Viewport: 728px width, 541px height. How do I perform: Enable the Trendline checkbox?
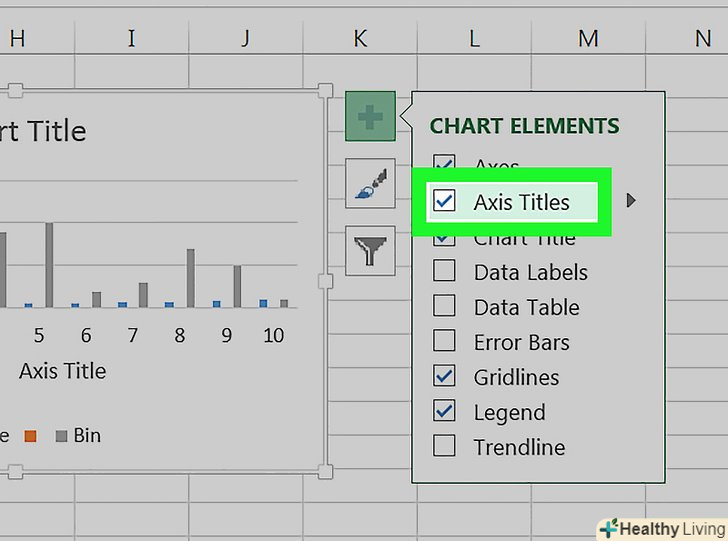[444, 447]
